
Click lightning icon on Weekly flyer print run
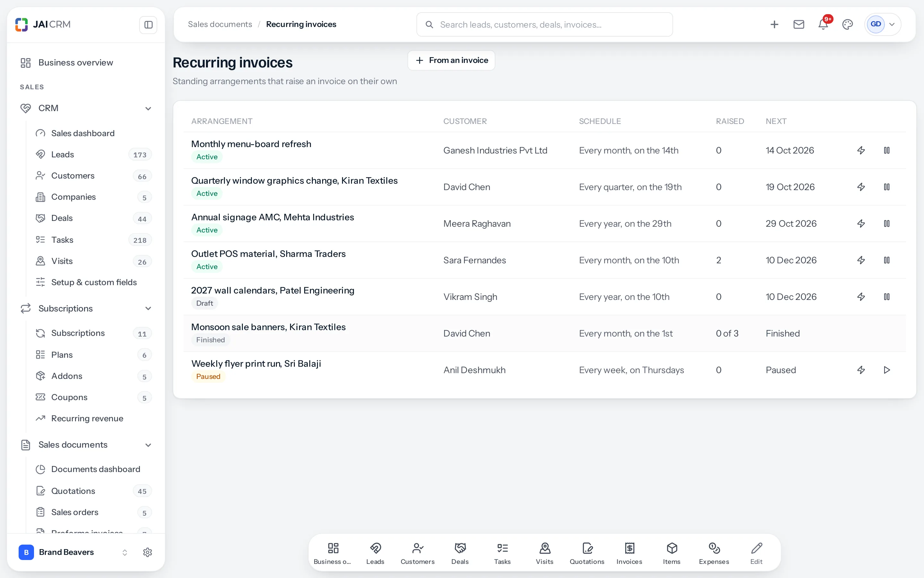click(861, 370)
